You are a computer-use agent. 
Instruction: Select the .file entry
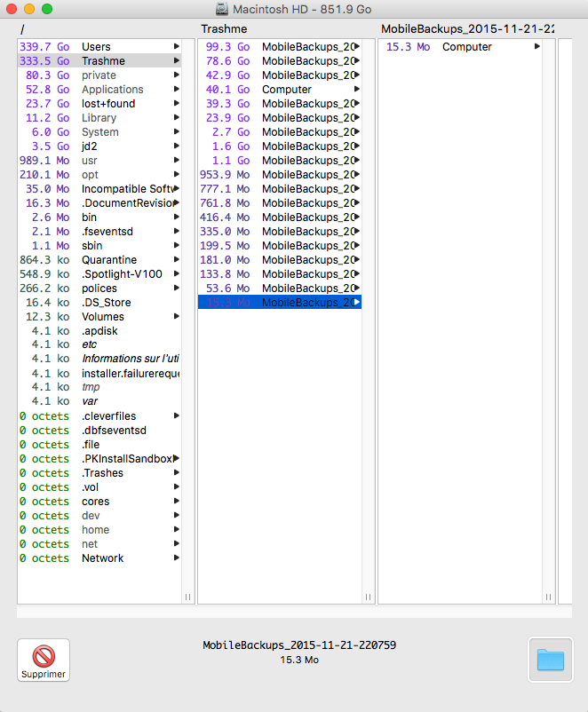[99, 444]
